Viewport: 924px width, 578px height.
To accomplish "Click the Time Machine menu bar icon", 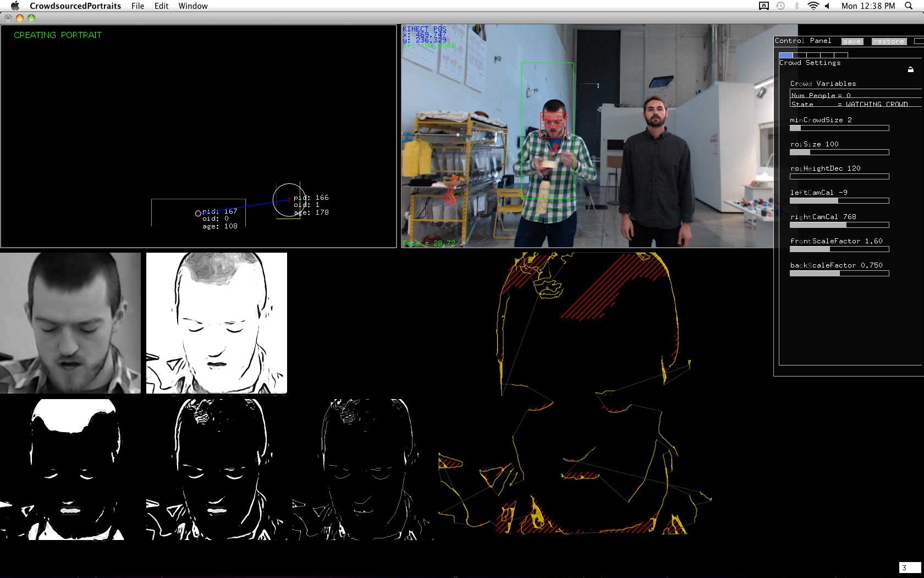I will [x=780, y=6].
